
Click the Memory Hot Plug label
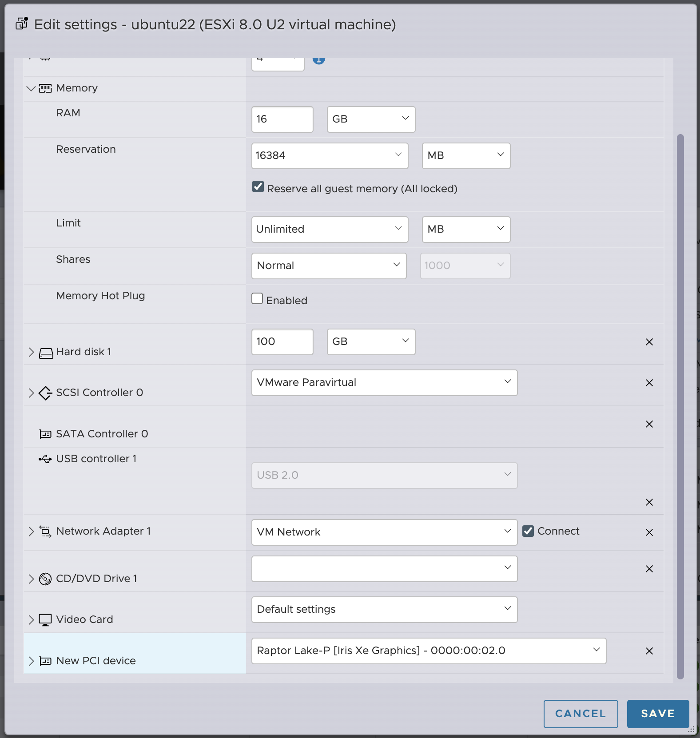click(x=101, y=296)
